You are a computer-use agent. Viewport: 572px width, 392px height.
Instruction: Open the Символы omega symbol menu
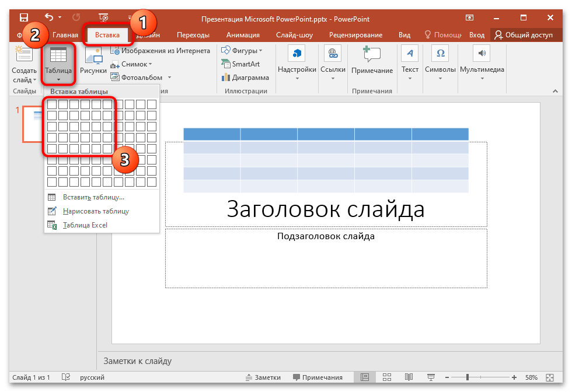tap(440, 64)
